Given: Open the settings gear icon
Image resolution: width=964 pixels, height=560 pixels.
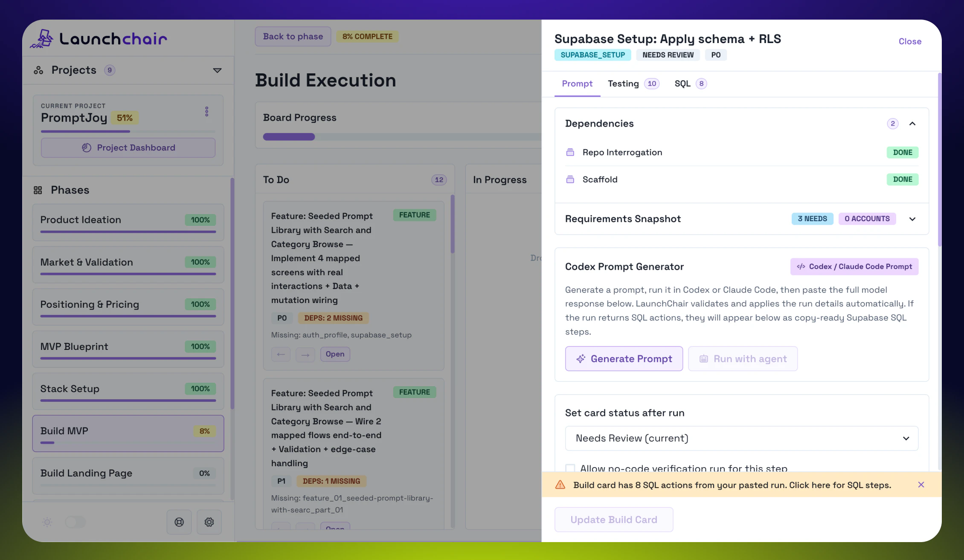Looking at the screenshot, I should [x=209, y=522].
